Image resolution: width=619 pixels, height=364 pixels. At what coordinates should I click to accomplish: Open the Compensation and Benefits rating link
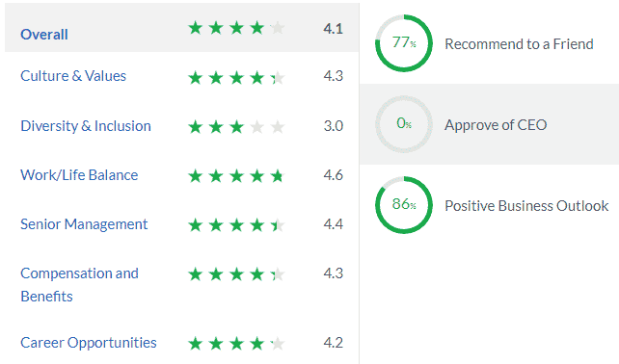click(x=79, y=285)
